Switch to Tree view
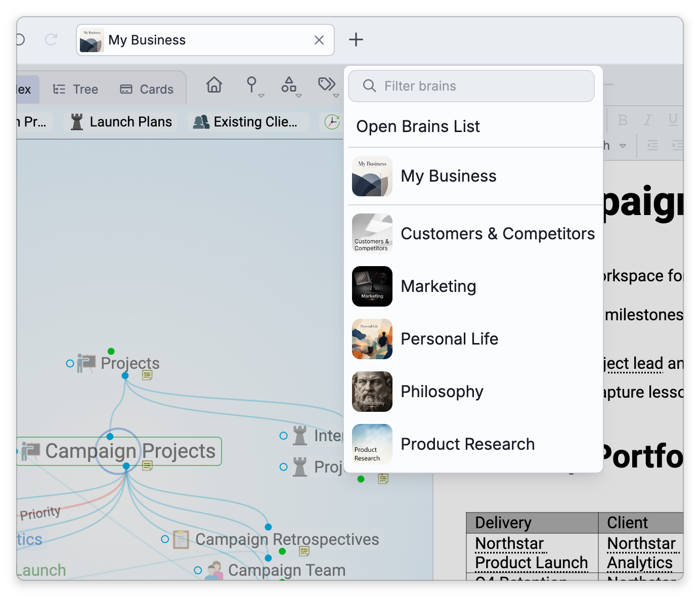This screenshot has width=700, height=597. click(76, 90)
